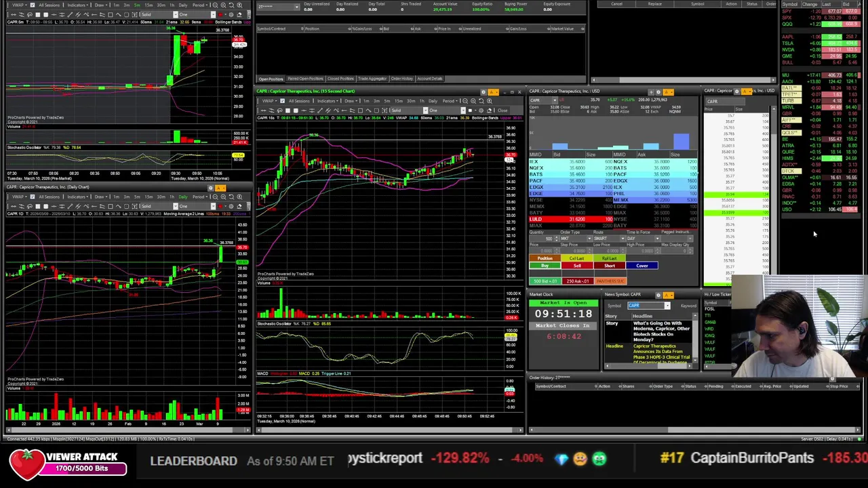The width and height of the screenshot is (868, 488).
Task: Switch 15 Second Chart to 1m period
Action: click(x=366, y=101)
